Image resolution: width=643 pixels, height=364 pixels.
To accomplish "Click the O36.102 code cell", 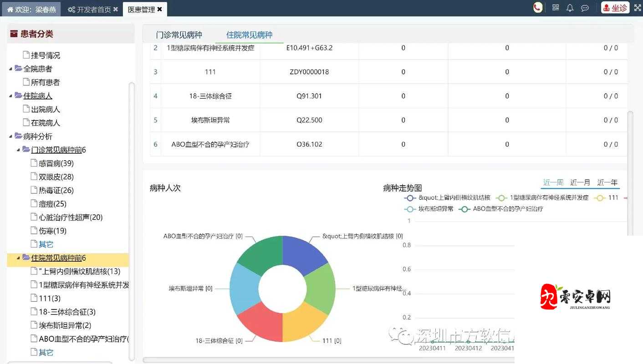I will click(x=309, y=144).
